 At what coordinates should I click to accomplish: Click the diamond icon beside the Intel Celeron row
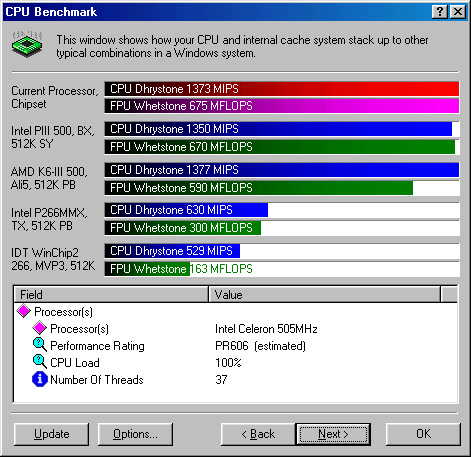coord(39,328)
